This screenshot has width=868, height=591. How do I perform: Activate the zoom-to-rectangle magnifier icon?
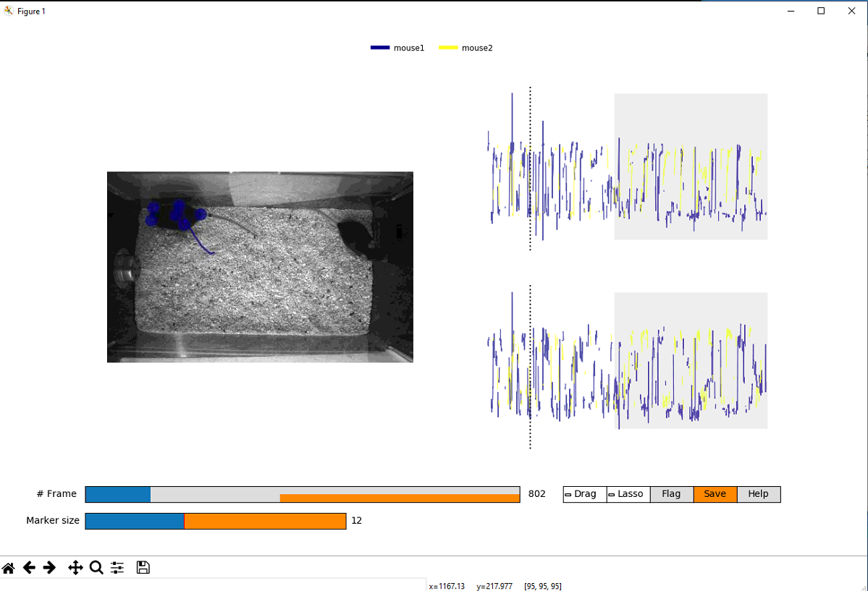coord(96,568)
